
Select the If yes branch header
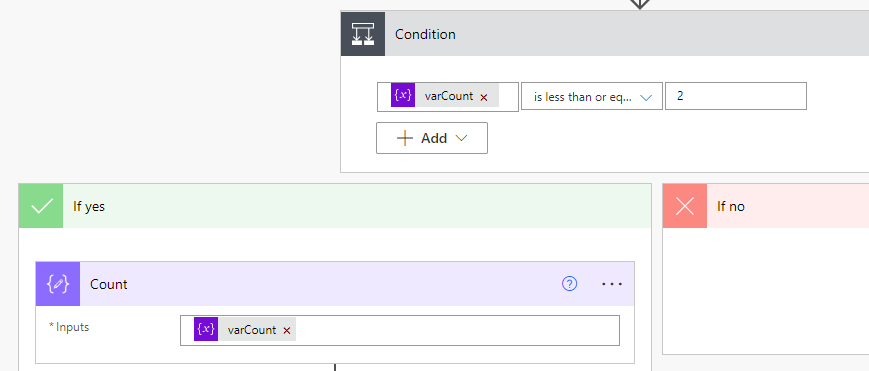coord(335,206)
